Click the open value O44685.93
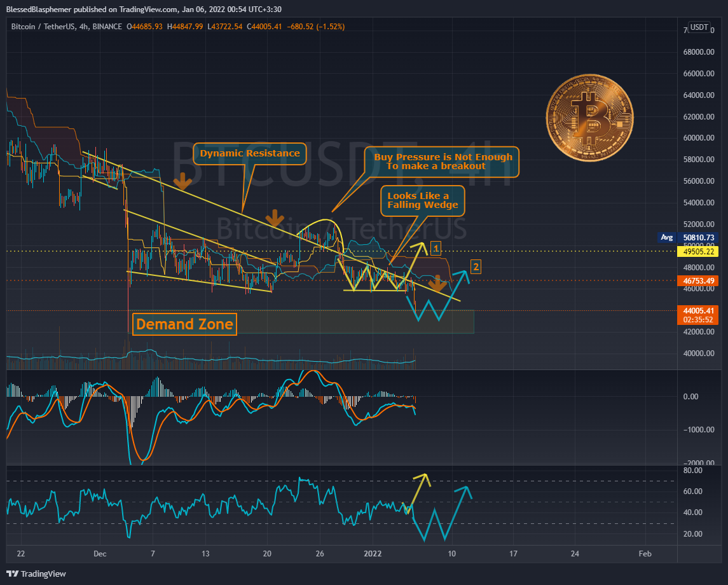The height and width of the screenshot is (585, 728). coord(144,27)
